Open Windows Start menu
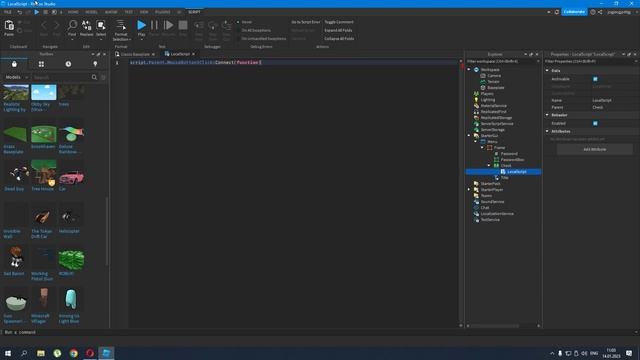The width and height of the screenshot is (640, 360). [8, 353]
